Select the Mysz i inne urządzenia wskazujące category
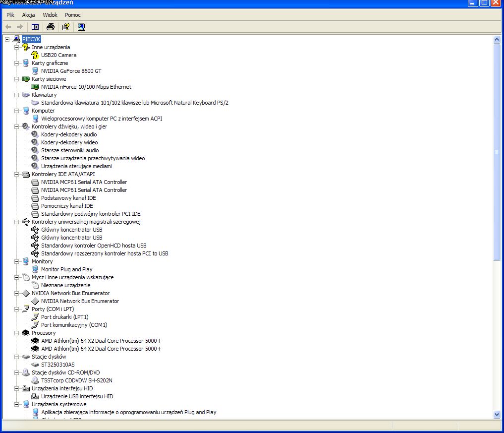The image size is (504, 433). (73, 277)
